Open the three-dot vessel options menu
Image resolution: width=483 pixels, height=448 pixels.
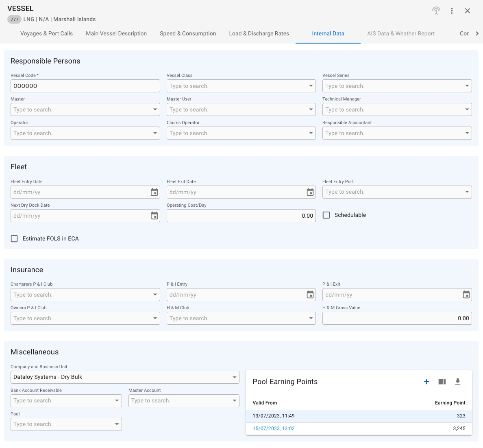[452, 11]
